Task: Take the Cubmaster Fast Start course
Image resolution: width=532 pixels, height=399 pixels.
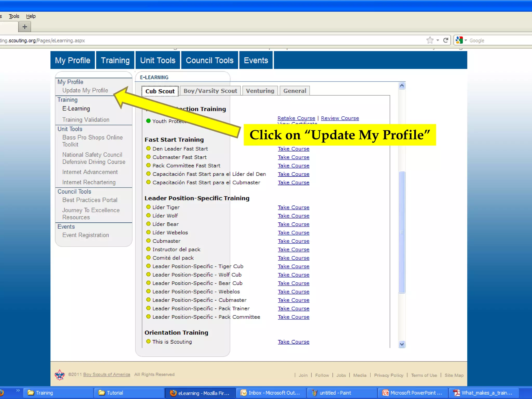Action: 294,157
